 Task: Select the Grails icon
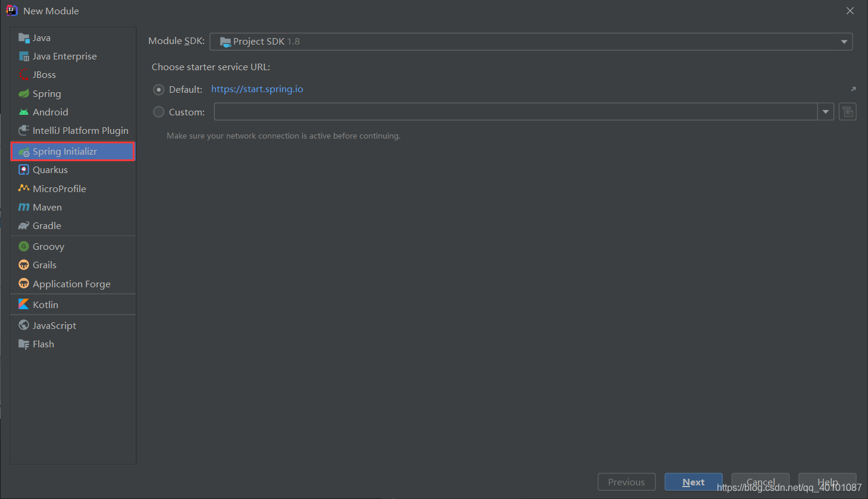coord(24,265)
